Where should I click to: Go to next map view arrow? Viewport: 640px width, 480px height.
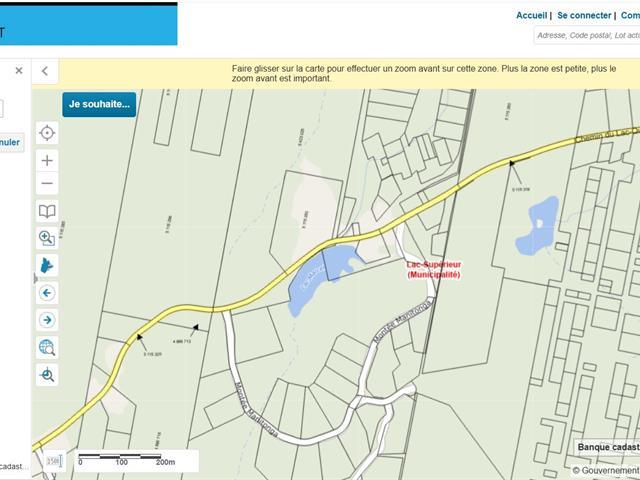pos(47,320)
